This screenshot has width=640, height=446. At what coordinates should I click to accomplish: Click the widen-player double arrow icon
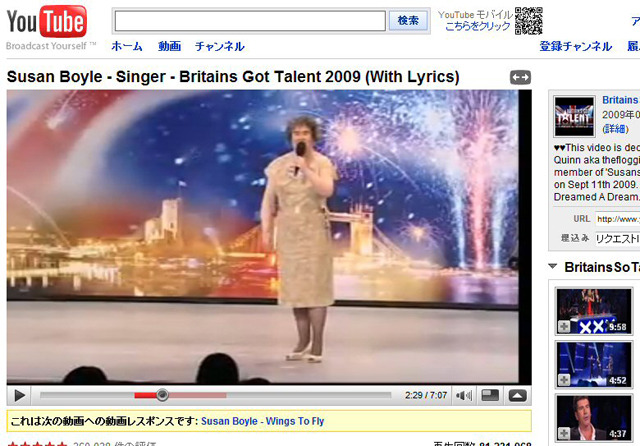click(x=520, y=77)
